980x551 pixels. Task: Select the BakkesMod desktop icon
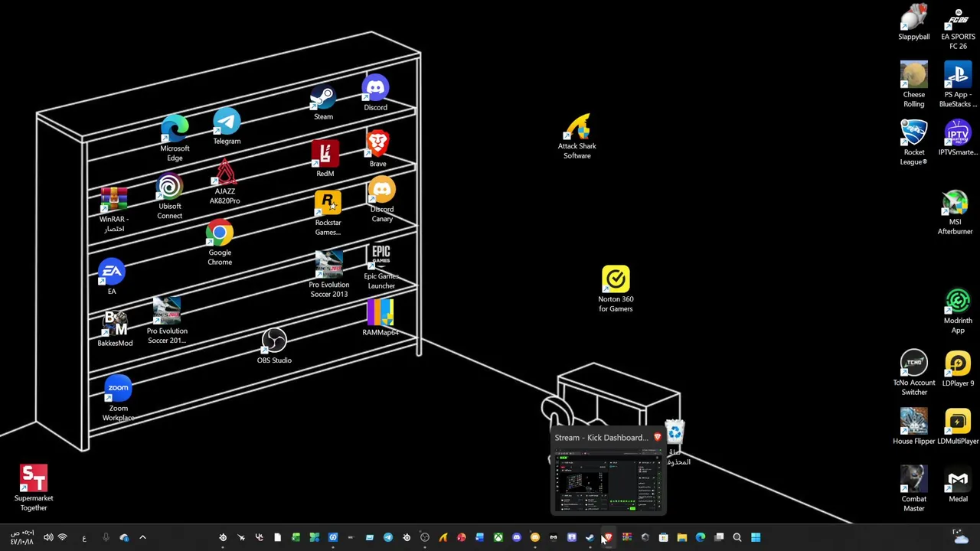pyautogui.click(x=115, y=324)
